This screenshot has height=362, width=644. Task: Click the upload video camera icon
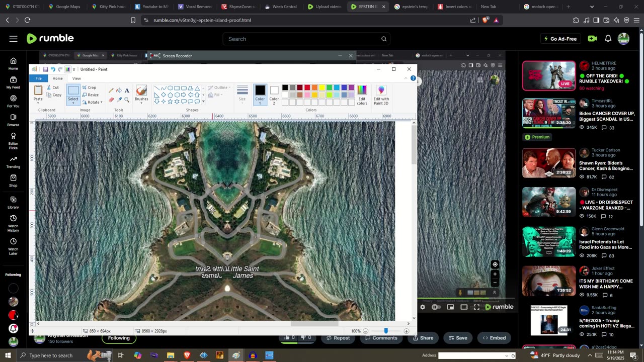pos(592,39)
